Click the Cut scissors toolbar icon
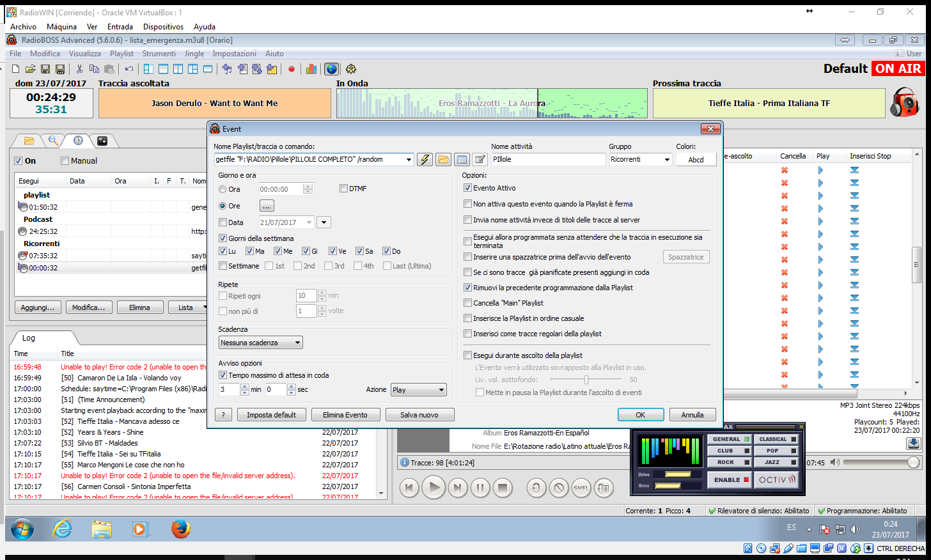Viewport: 931px width, 560px height. (79, 69)
